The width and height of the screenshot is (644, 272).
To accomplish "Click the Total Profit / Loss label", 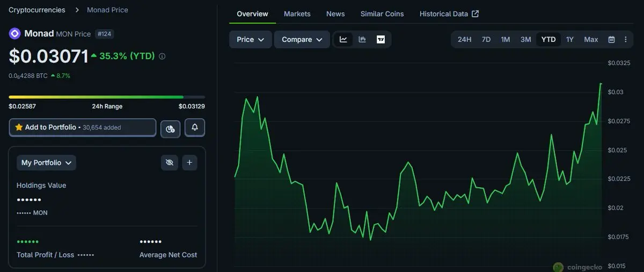I will click(46, 255).
